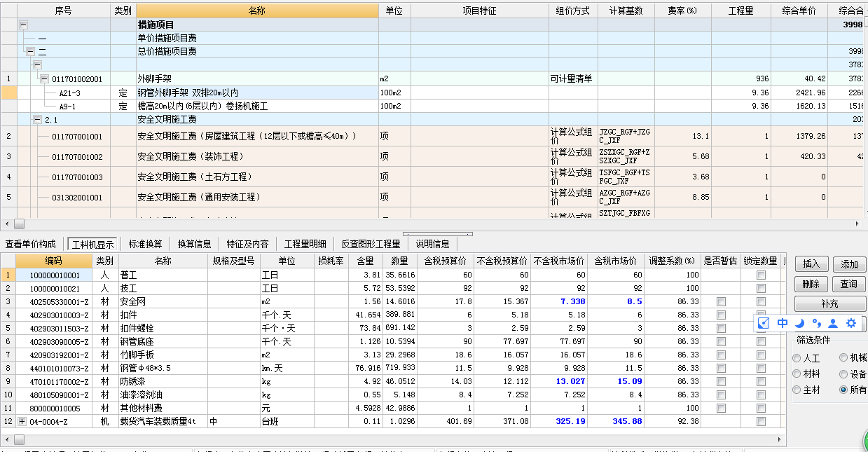Image resolution: width=868 pixels, height=452 pixels.
Task: Click the 补充 button
Action: (x=830, y=304)
